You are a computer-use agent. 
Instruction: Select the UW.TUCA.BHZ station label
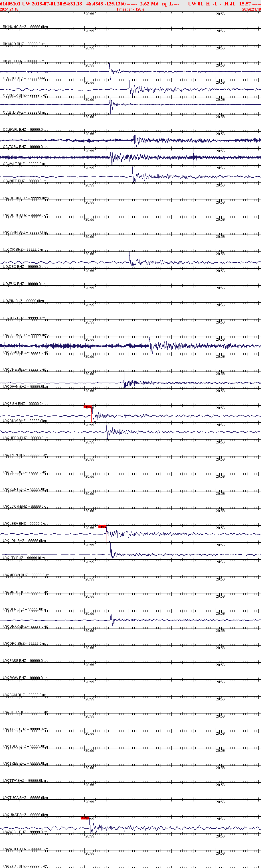[25, 798]
